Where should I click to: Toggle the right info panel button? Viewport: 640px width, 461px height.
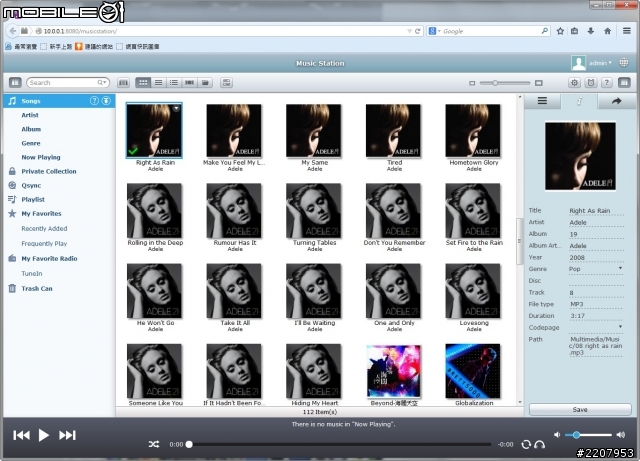coord(624,82)
